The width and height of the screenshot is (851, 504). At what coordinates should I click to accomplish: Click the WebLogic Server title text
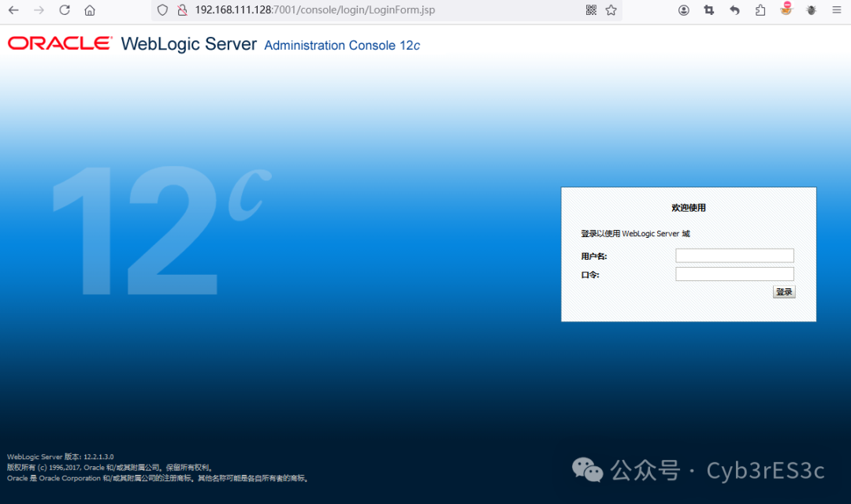[x=189, y=44]
